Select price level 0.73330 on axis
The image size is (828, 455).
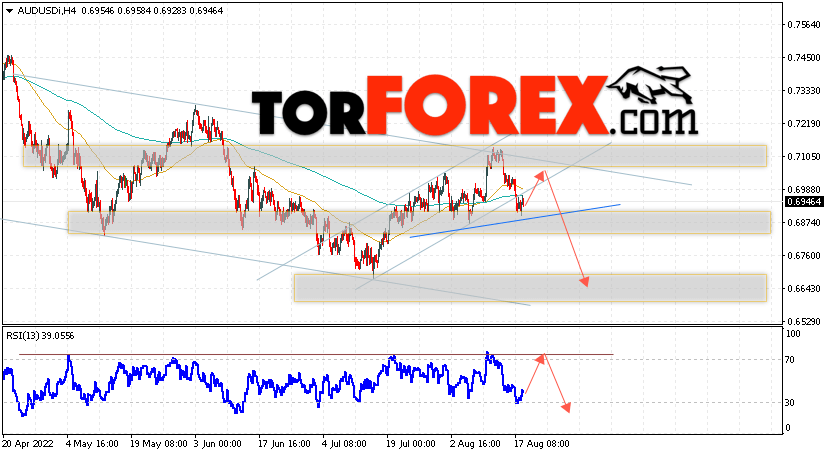[805, 91]
